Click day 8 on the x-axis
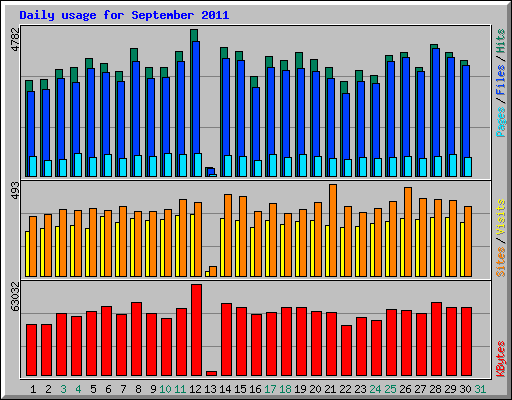This screenshot has width=512, height=400. pyautogui.click(x=138, y=389)
